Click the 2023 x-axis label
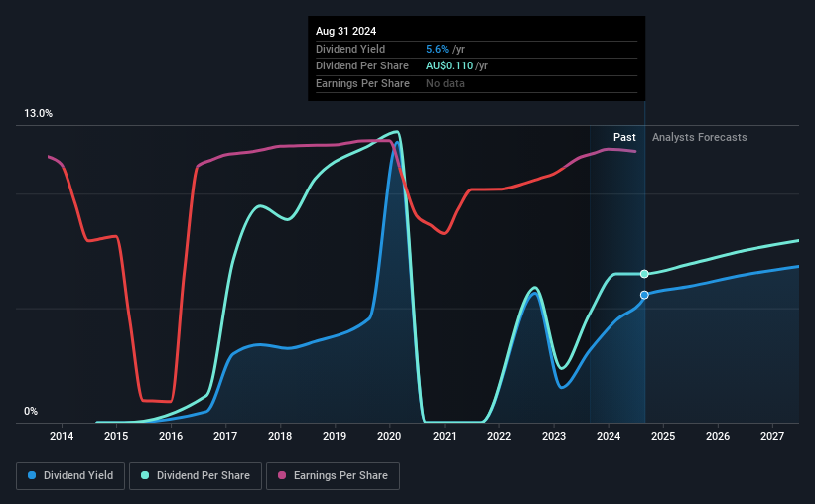815x504 pixels. tap(554, 436)
